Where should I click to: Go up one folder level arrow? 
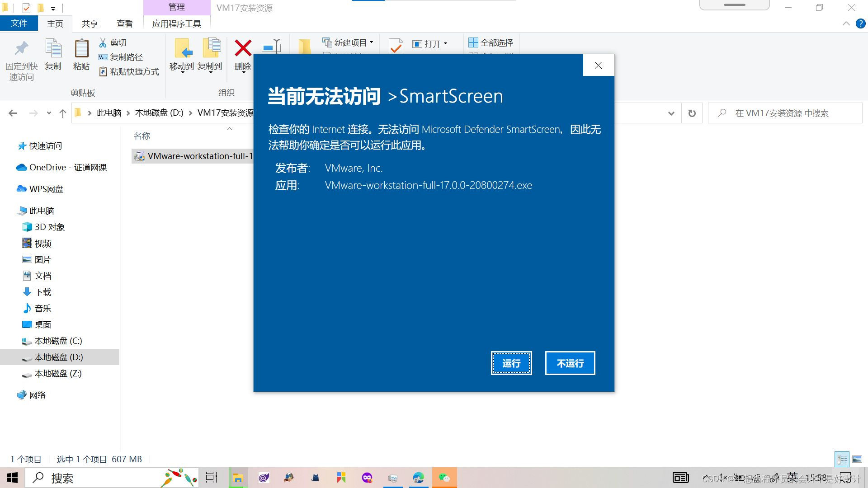(x=63, y=113)
